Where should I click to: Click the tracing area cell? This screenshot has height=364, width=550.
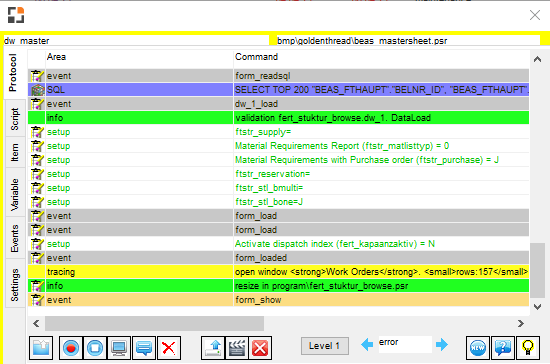coord(140,272)
